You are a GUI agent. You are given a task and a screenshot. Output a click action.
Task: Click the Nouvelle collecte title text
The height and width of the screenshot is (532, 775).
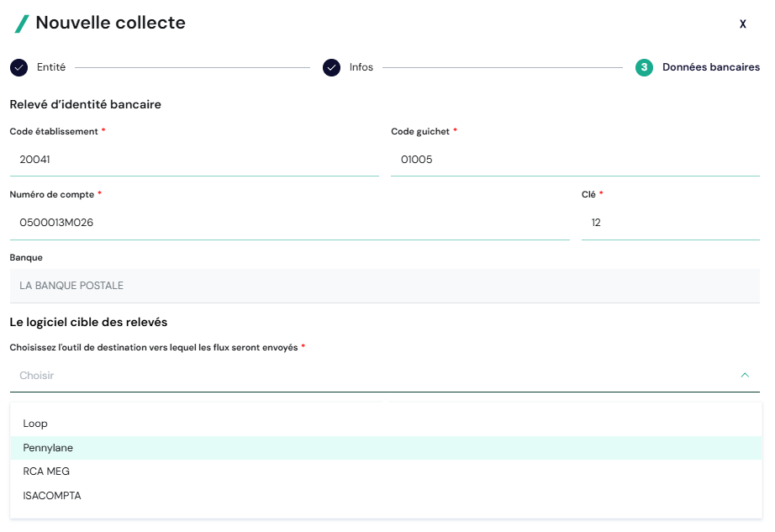pyautogui.click(x=110, y=24)
